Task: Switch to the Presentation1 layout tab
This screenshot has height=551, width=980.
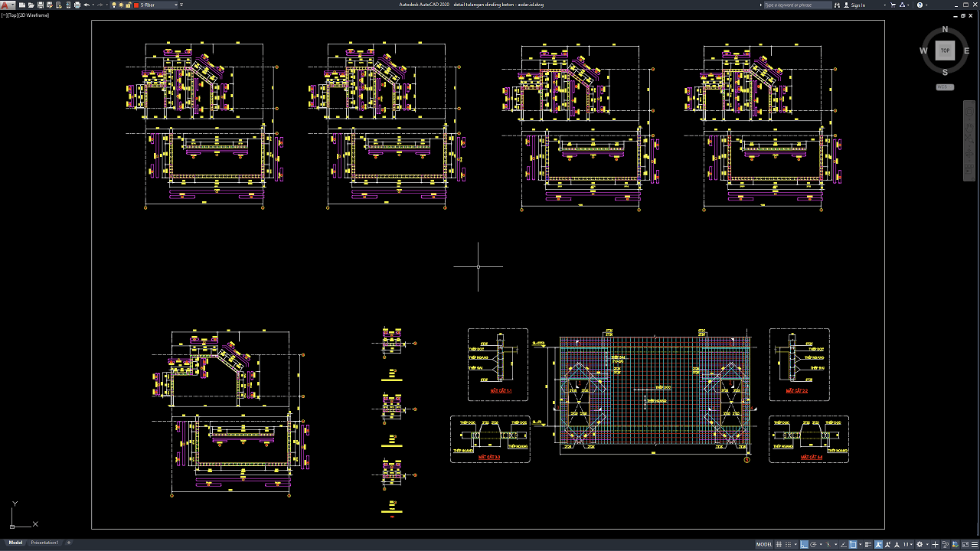Action: [x=44, y=543]
